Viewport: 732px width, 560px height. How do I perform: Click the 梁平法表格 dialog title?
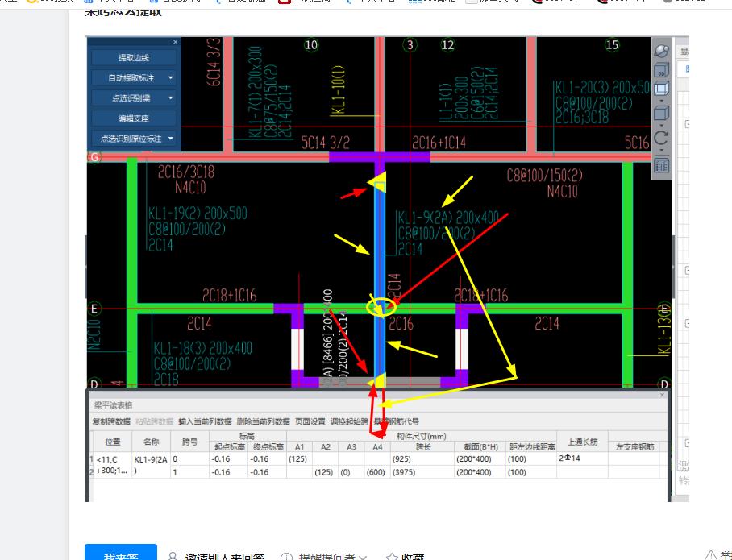(113, 404)
